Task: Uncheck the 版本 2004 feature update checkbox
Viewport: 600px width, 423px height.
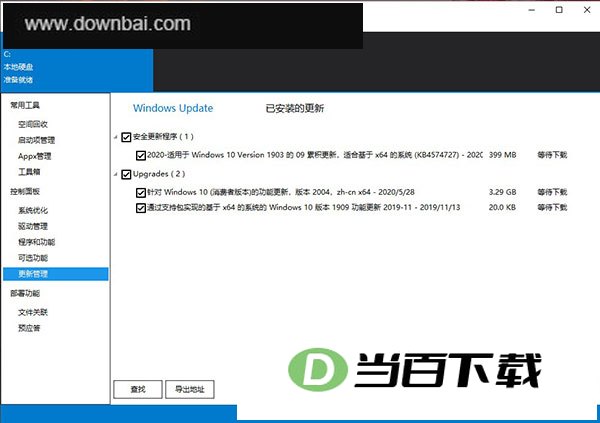Action: 140,193
